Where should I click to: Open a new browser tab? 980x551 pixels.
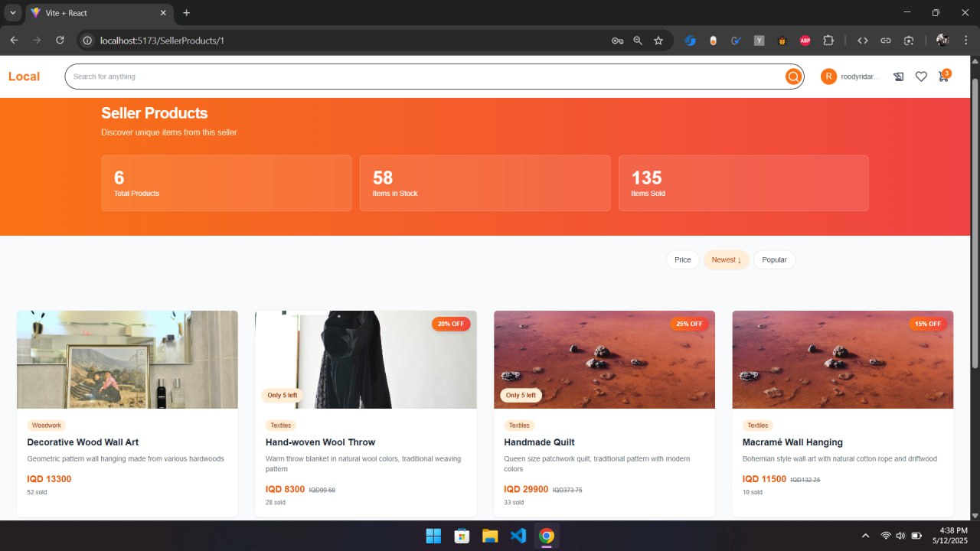point(186,13)
